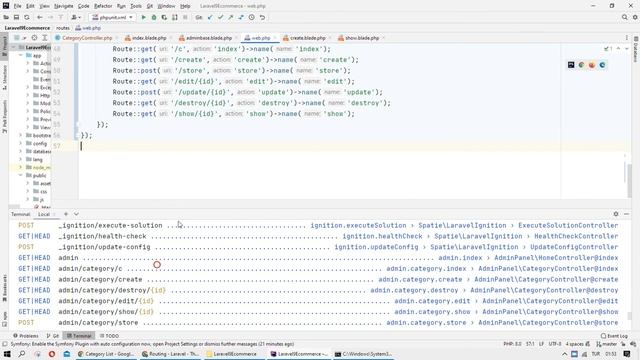This screenshot has height=360, width=640.
Task: Expand the database folder
Action: (21, 151)
